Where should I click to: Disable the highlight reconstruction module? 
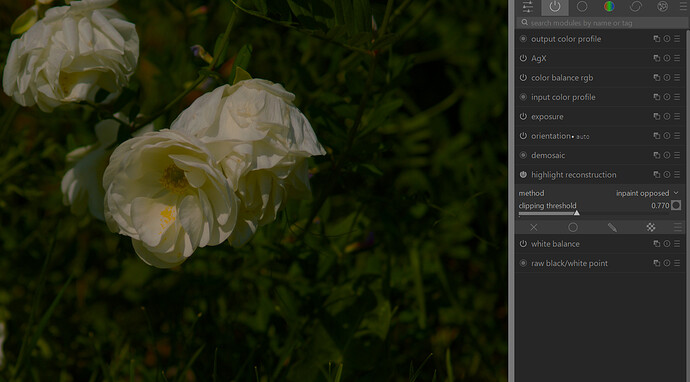pos(523,175)
